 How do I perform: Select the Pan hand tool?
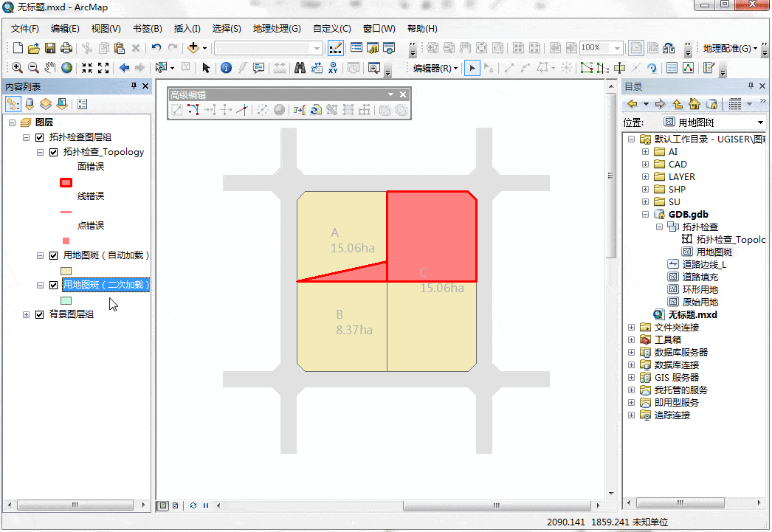pyautogui.click(x=49, y=68)
